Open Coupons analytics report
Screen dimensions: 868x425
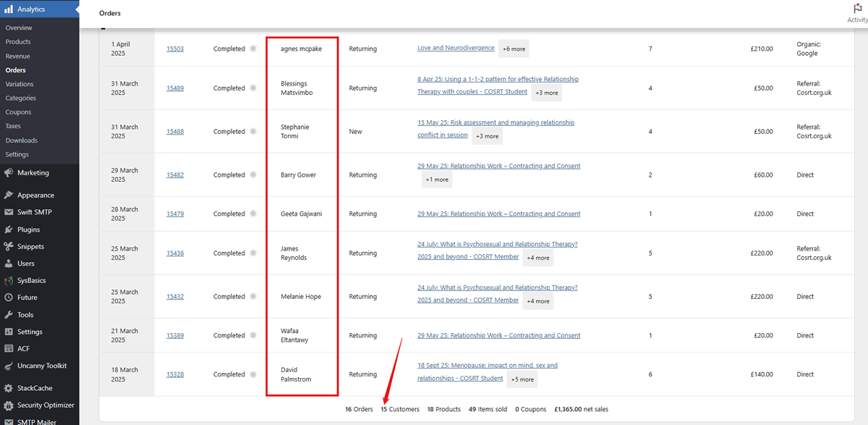pos(18,112)
